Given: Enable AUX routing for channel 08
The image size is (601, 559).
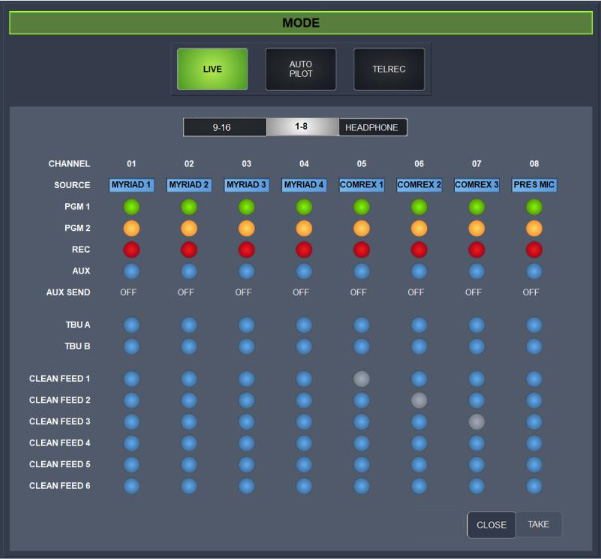Looking at the screenshot, I should coord(534,270).
